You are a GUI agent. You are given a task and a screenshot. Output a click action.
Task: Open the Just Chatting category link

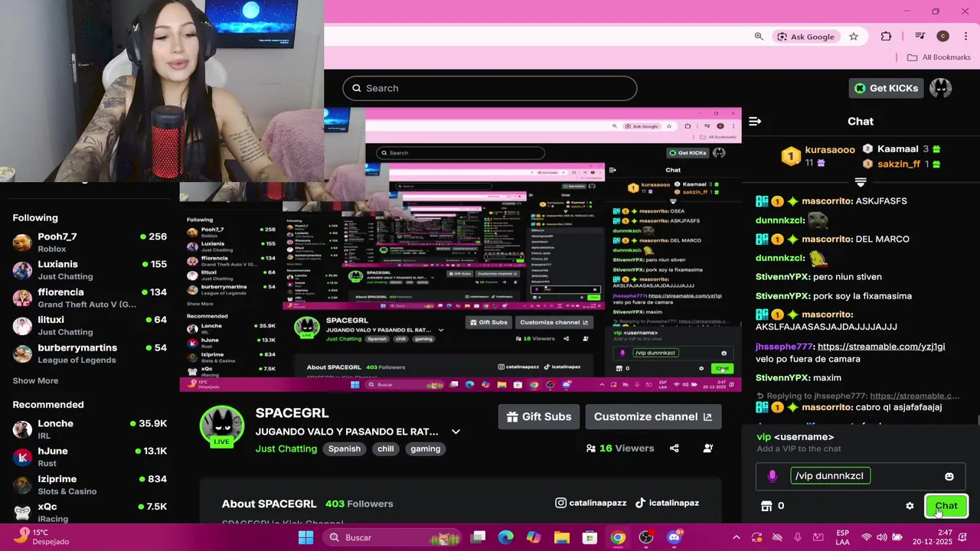[286, 449]
